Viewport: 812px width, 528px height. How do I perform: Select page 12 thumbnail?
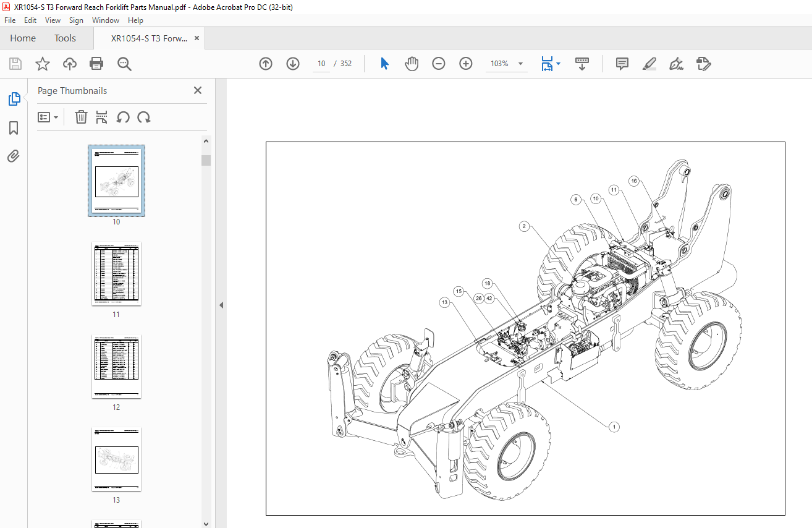tap(116, 367)
